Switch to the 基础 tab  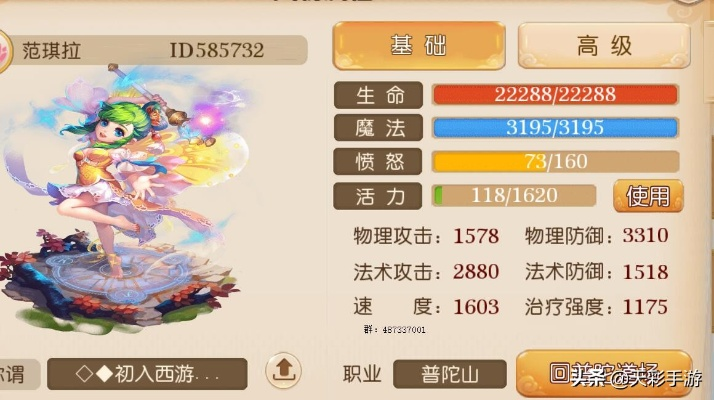[419, 46]
